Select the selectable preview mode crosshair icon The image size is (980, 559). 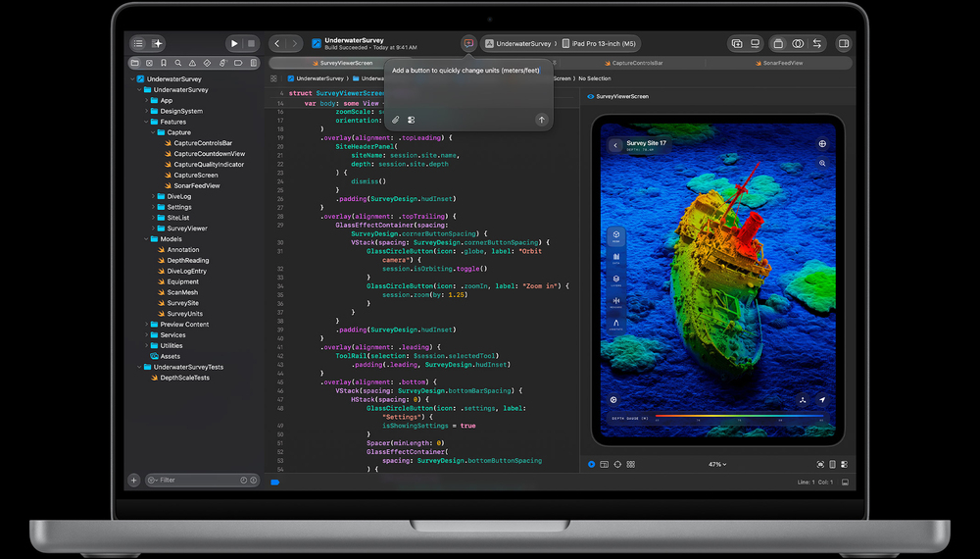tap(617, 465)
